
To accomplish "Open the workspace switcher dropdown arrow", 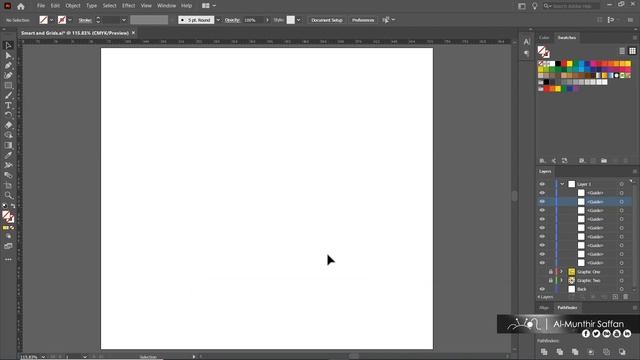I will pyautogui.click(x=214, y=6).
